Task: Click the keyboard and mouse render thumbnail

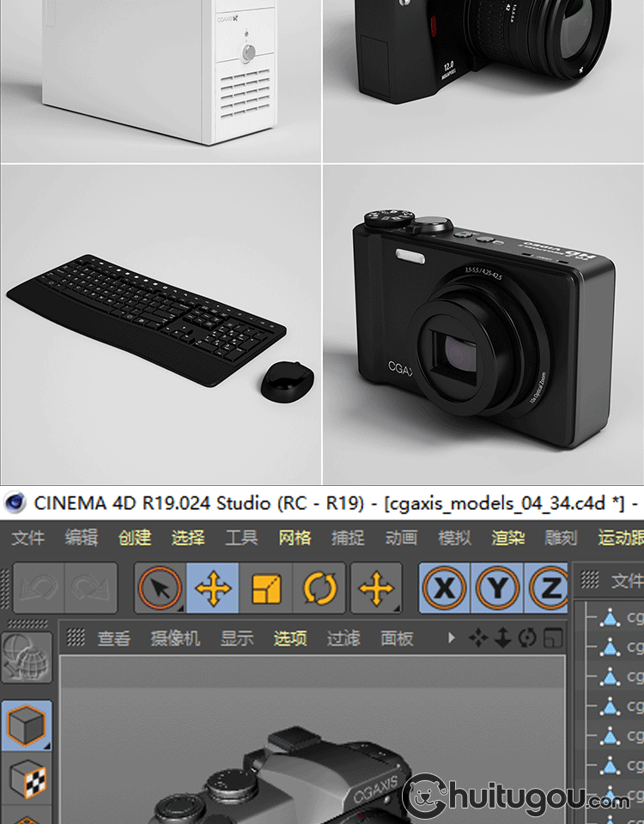Action: click(161, 324)
